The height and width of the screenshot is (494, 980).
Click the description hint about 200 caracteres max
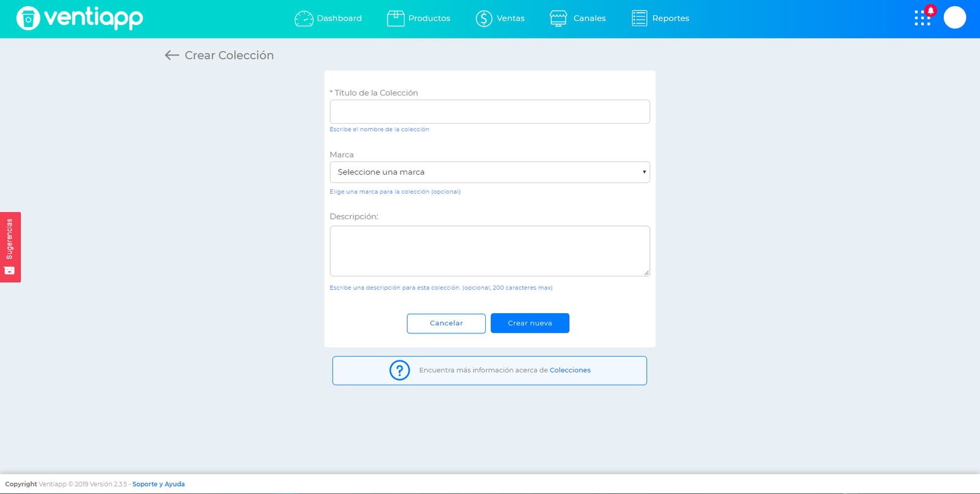pos(441,287)
